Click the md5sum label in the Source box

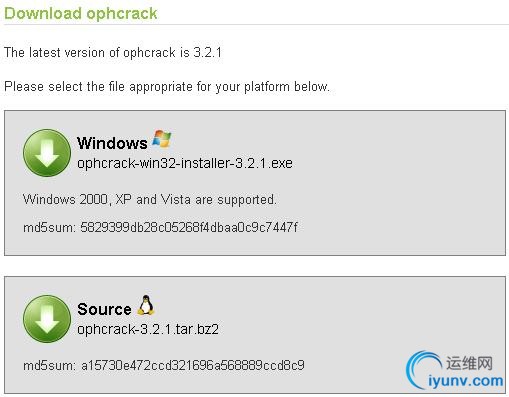tap(50, 366)
